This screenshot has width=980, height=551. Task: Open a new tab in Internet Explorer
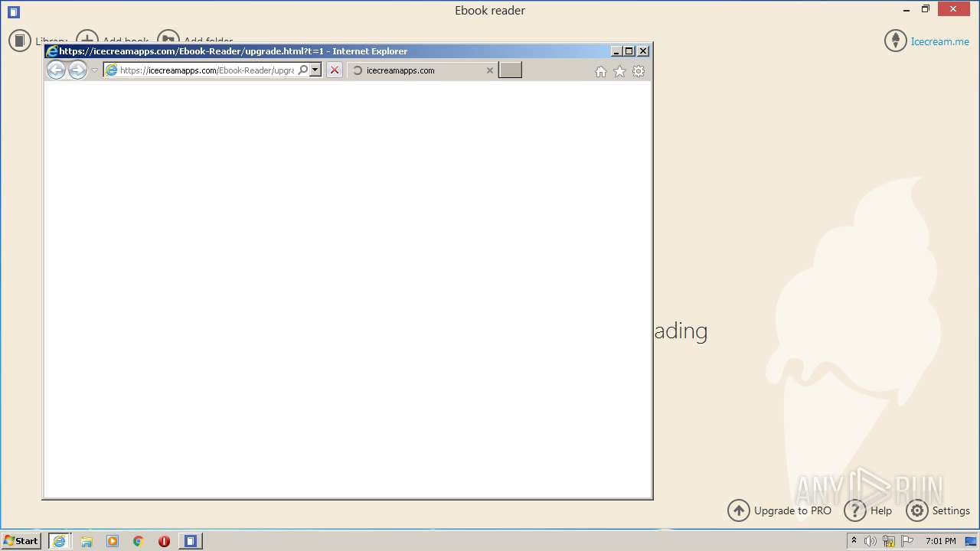point(510,70)
